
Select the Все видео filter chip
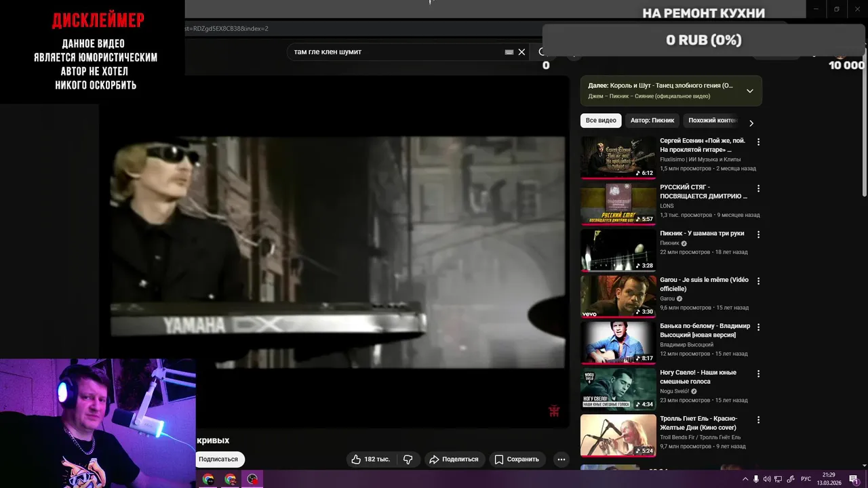(x=601, y=121)
